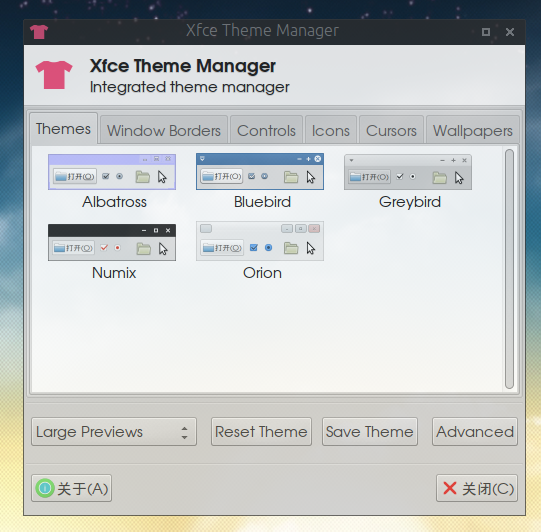
Task: Click the Orion theme name label
Action: [262, 273]
